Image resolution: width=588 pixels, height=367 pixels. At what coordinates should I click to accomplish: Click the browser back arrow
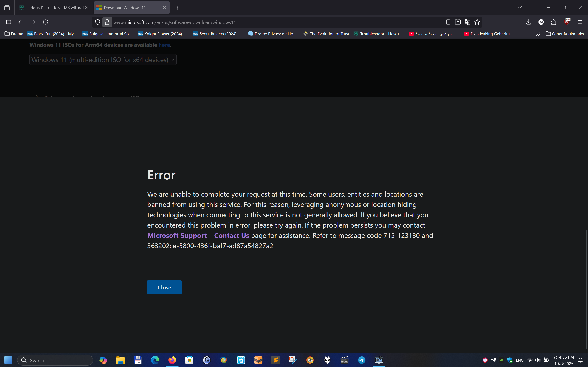point(21,22)
